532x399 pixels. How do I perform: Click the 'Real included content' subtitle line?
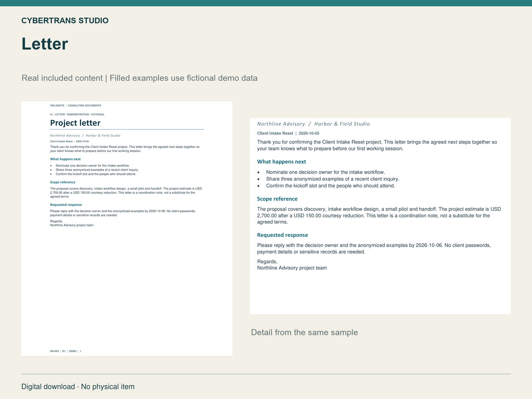(x=140, y=78)
